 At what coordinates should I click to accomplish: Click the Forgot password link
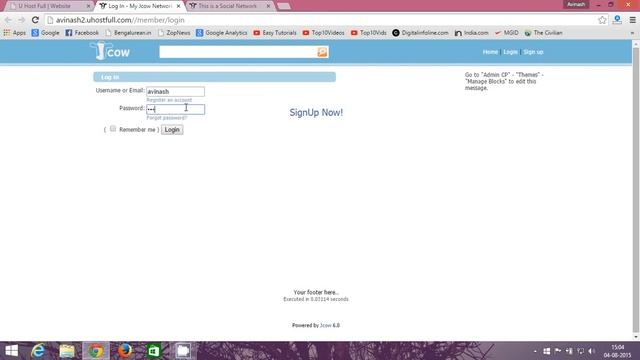pos(167,118)
